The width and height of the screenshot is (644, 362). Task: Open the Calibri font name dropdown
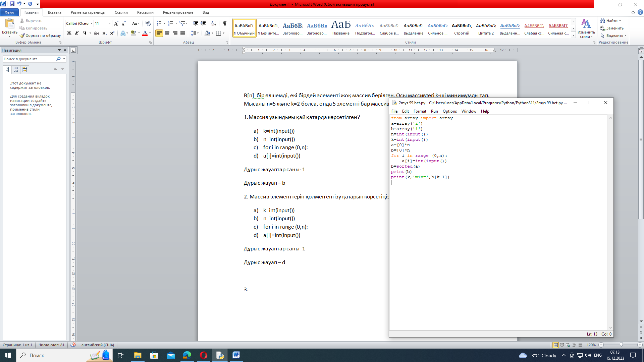(x=91, y=23)
